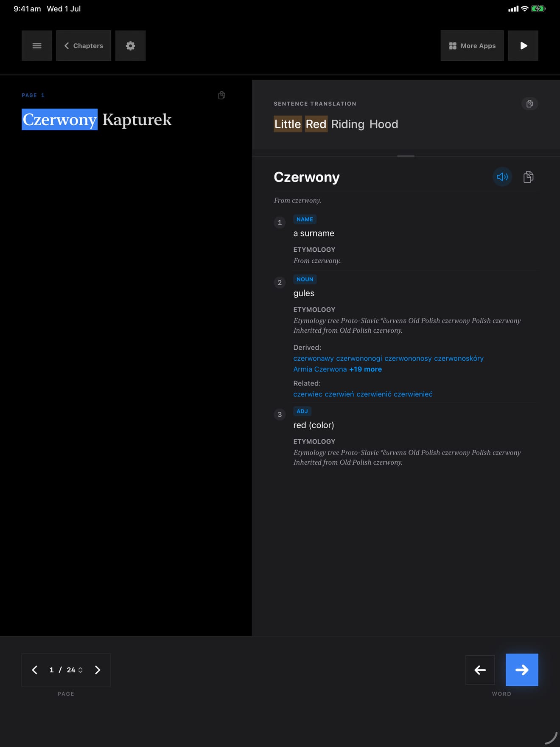The image size is (560, 747).
Task: Open reader settings gear
Action: point(130,45)
